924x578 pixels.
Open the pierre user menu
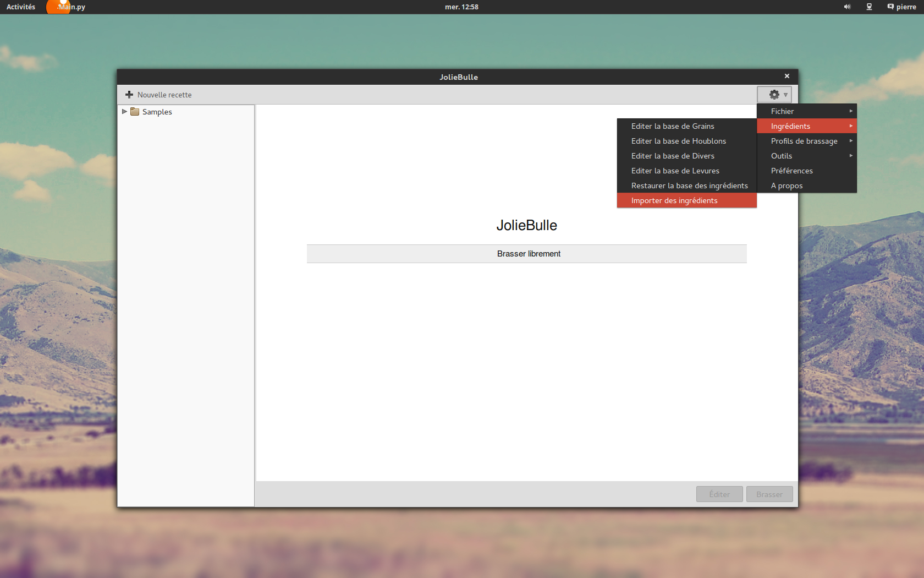point(901,7)
